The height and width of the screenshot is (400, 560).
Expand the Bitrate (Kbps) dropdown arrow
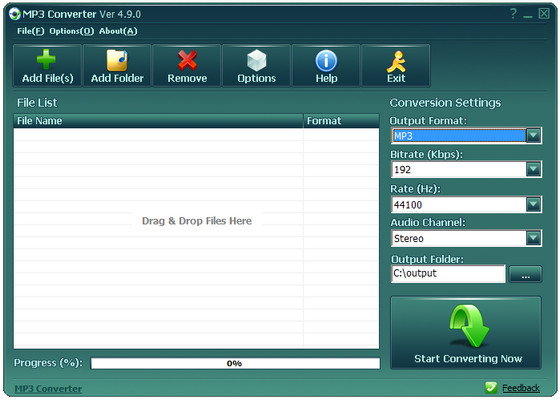point(533,169)
